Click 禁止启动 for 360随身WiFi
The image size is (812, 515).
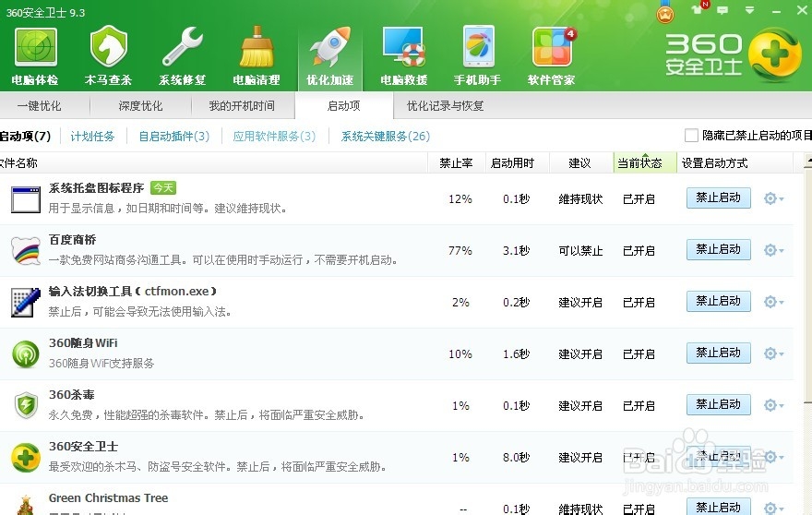pos(718,353)
